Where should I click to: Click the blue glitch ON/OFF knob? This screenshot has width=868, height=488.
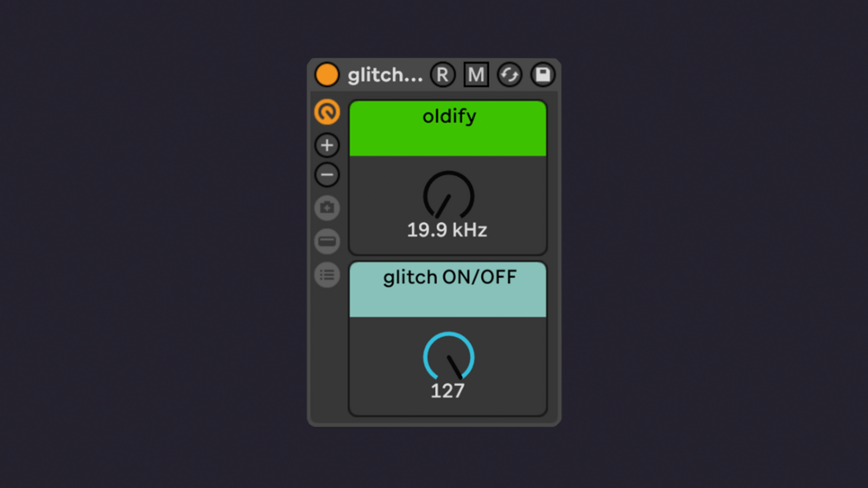[x=449, y=357]
